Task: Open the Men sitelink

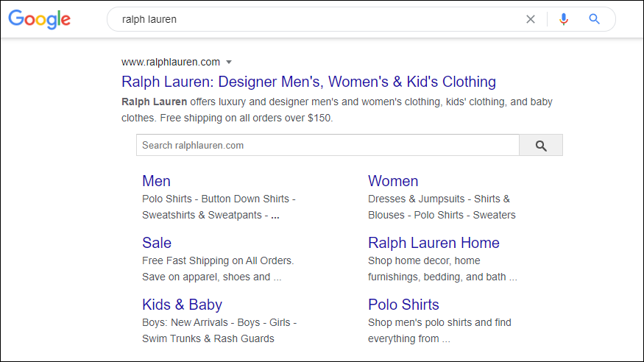Action: tap(156, 181)
